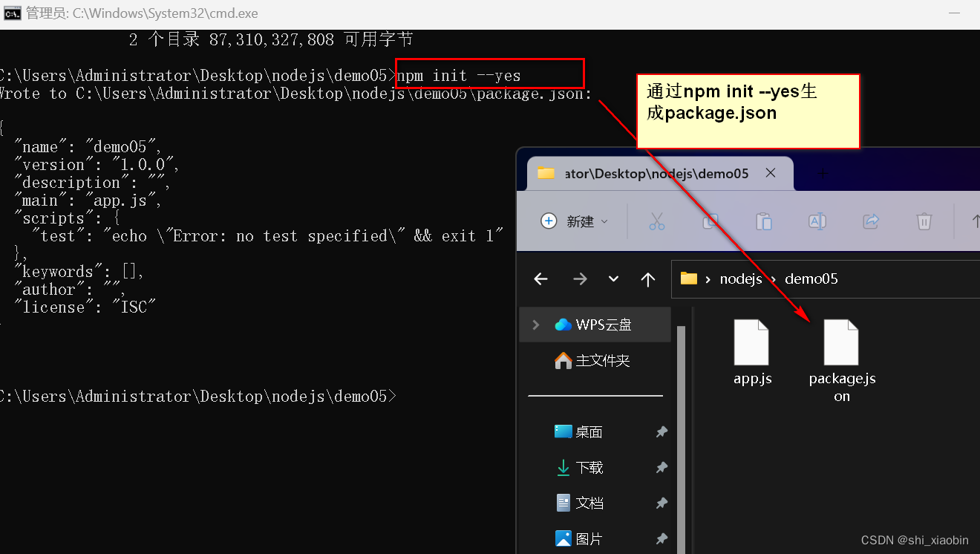980x554 pixels.
Task: Click the Share icon in Explorer toolbar
Action: coord(871,221)
